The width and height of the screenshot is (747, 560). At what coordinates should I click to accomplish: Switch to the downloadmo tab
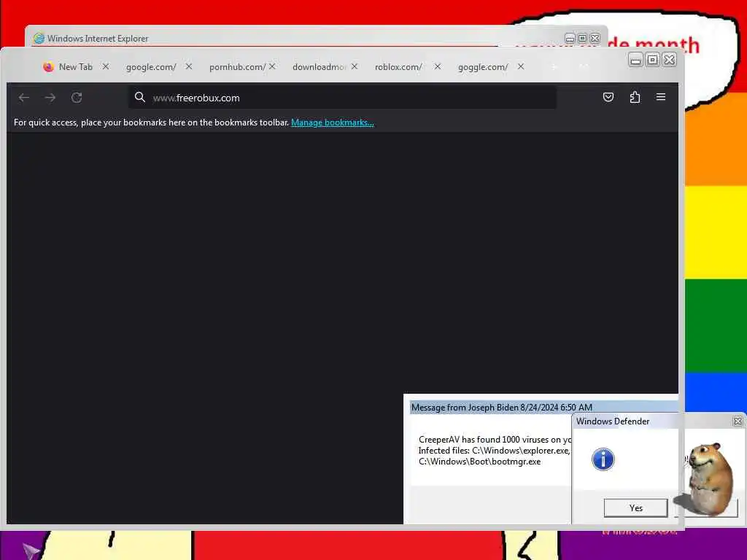tap(320, 67)
